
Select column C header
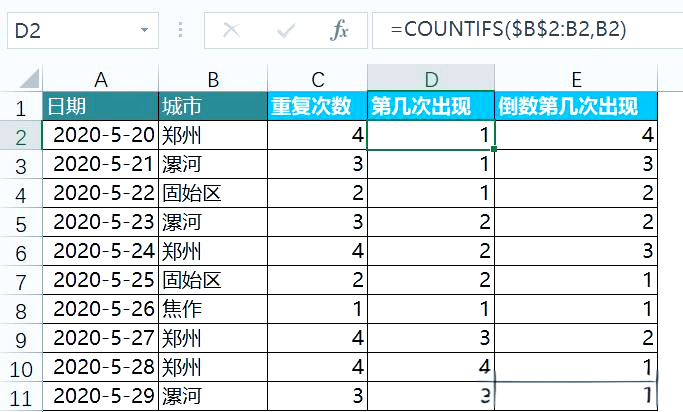318,79
